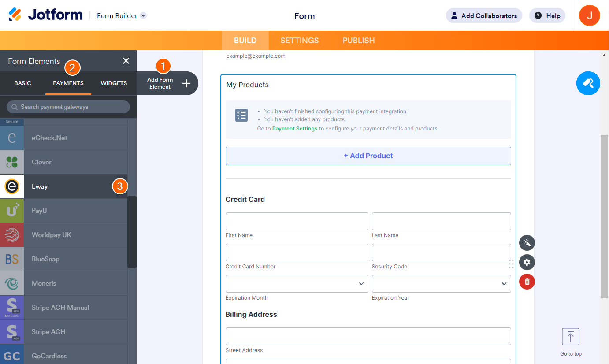Click the plus icon beside Add Form Element

(x=186, y=83)
